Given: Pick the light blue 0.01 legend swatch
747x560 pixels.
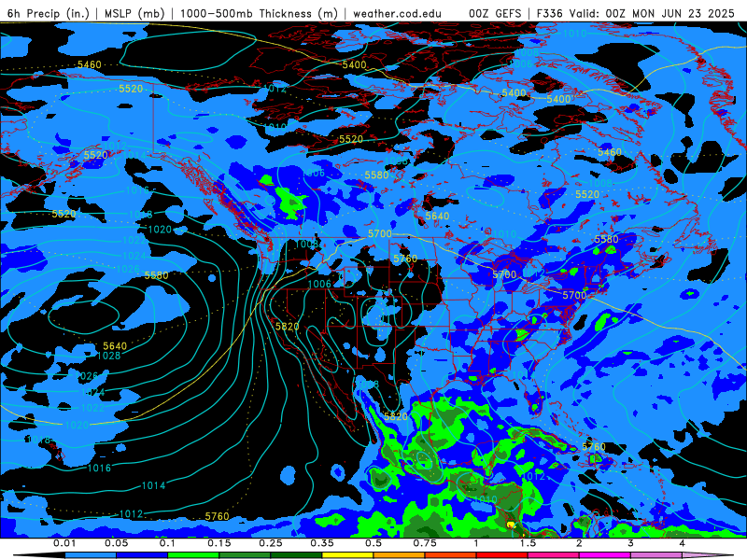Looking at the screenshot, I should tap(91, 555).
